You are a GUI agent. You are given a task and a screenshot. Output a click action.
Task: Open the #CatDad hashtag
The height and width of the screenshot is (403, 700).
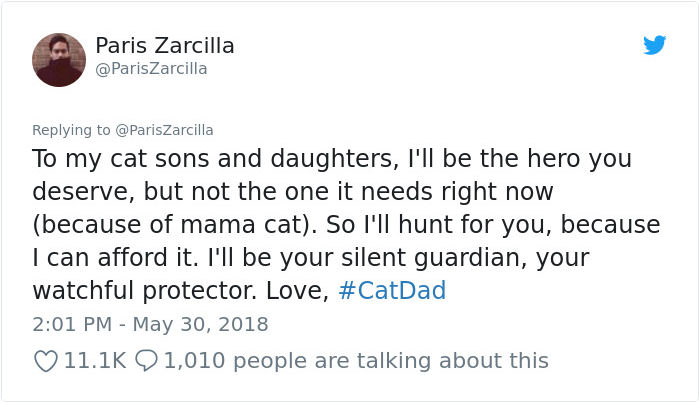(392, 291)
